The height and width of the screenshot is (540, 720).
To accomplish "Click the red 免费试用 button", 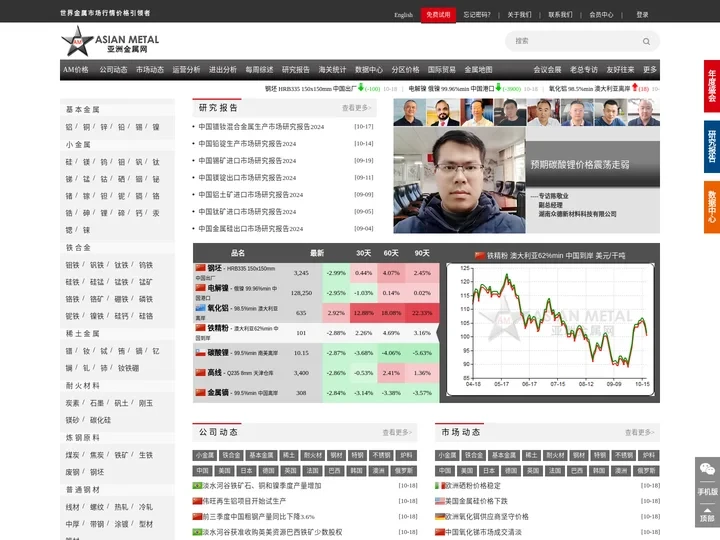I will (x=438, y=15).
